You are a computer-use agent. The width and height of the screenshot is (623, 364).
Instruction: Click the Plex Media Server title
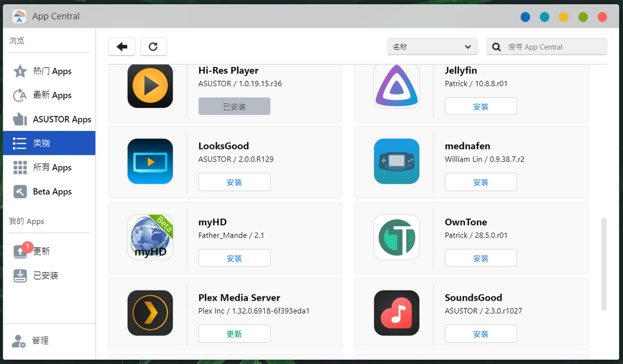point(239,298)
